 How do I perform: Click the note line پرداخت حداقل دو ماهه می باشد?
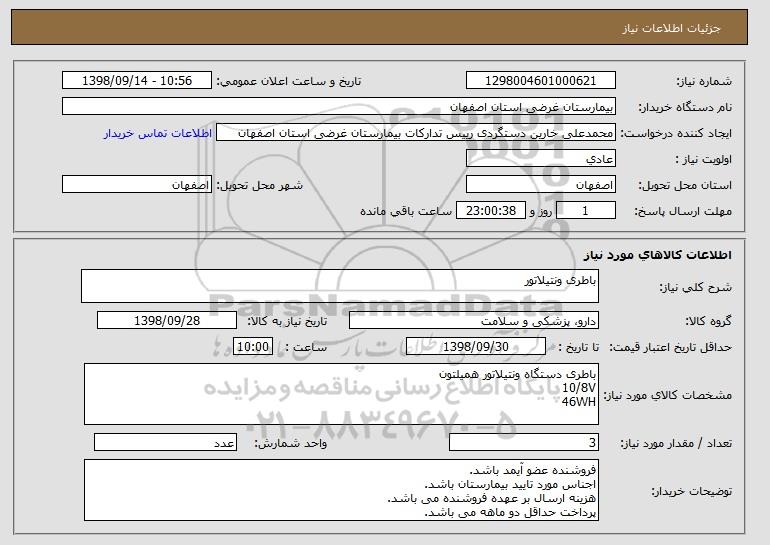510,513
